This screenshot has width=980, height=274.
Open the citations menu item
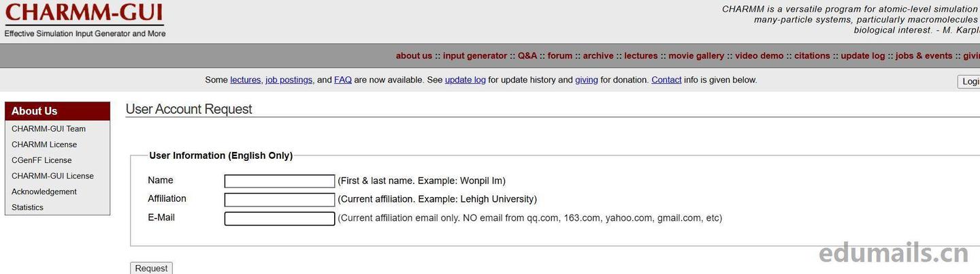coord(812,56)
